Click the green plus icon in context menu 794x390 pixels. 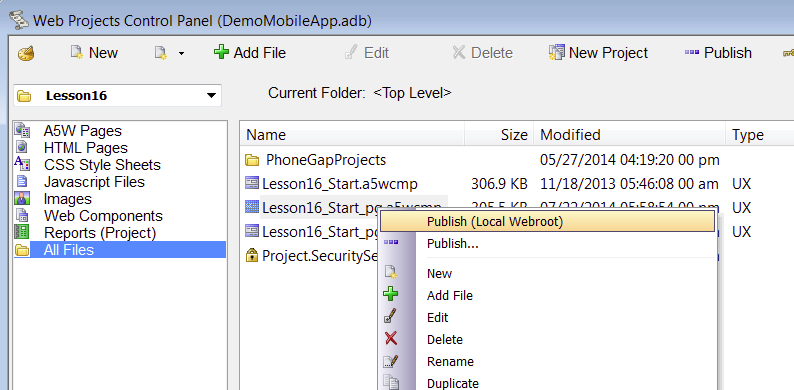point(390,294)
